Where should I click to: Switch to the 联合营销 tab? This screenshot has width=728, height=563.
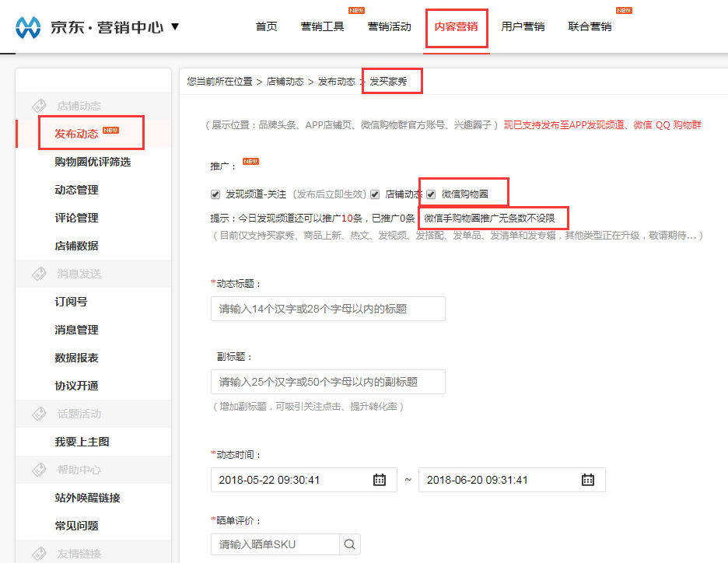click(x=590, y=26)
